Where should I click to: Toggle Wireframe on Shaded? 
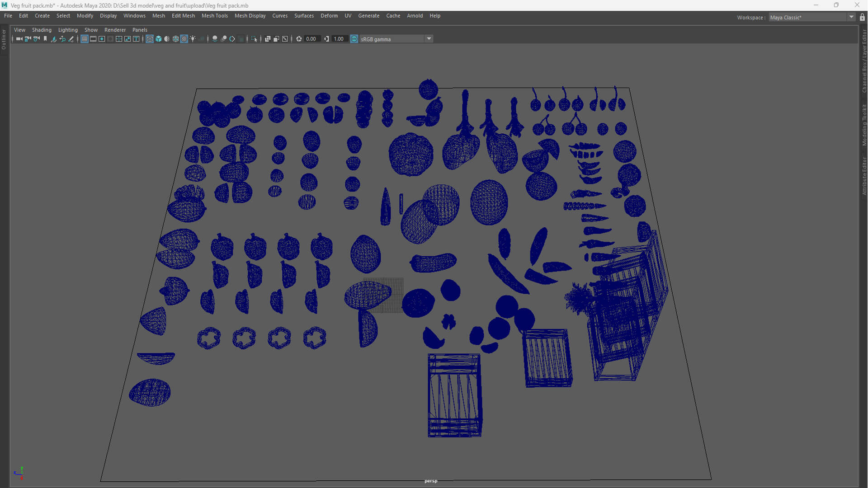(x=175, y=39)
